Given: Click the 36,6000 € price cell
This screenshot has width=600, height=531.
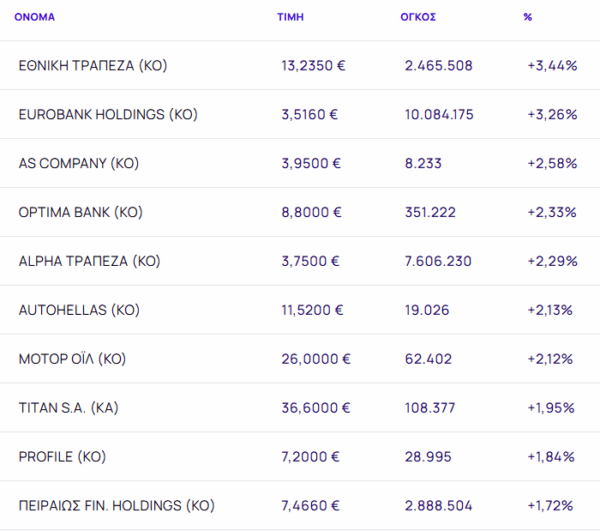Looking at the screenshot, I should (x=316, y=408).
